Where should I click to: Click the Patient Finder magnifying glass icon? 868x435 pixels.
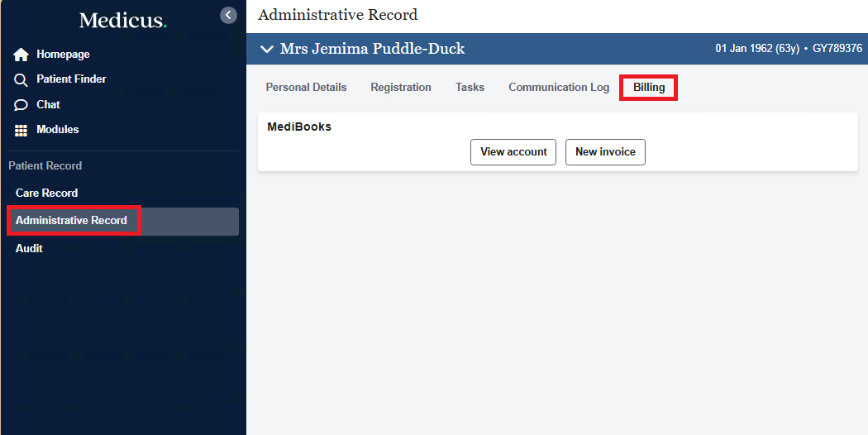point(21,79)
